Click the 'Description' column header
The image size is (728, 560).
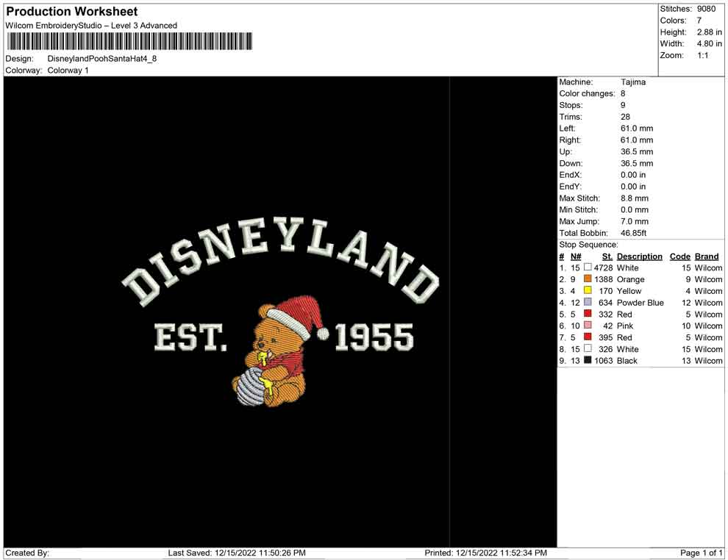coord(639,256)
